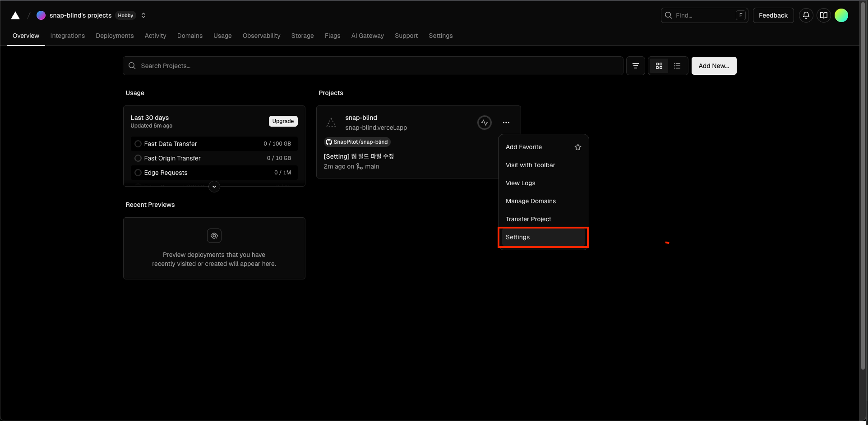This screenshot has width=868, height=425.
Task: Click the Vercel triangle logo
Action: (15, 15)
